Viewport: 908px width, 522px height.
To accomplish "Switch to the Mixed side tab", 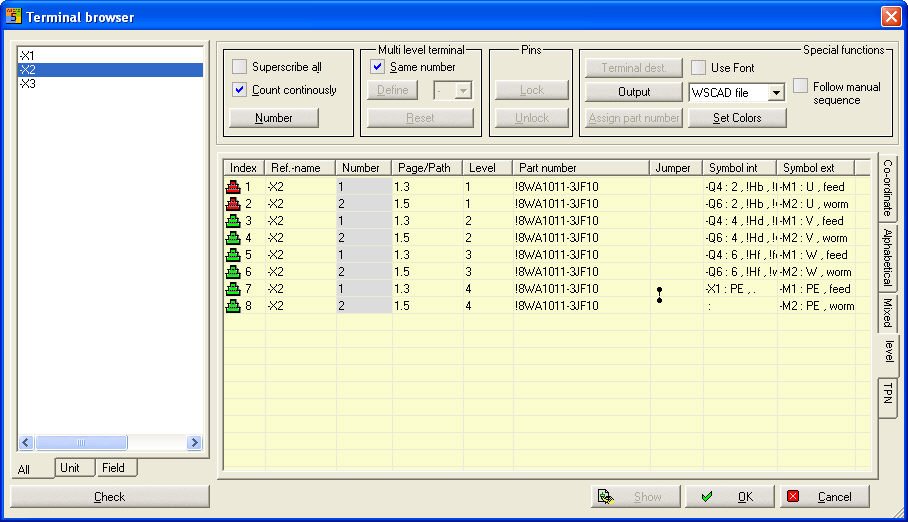I will (x=887, y=313).
